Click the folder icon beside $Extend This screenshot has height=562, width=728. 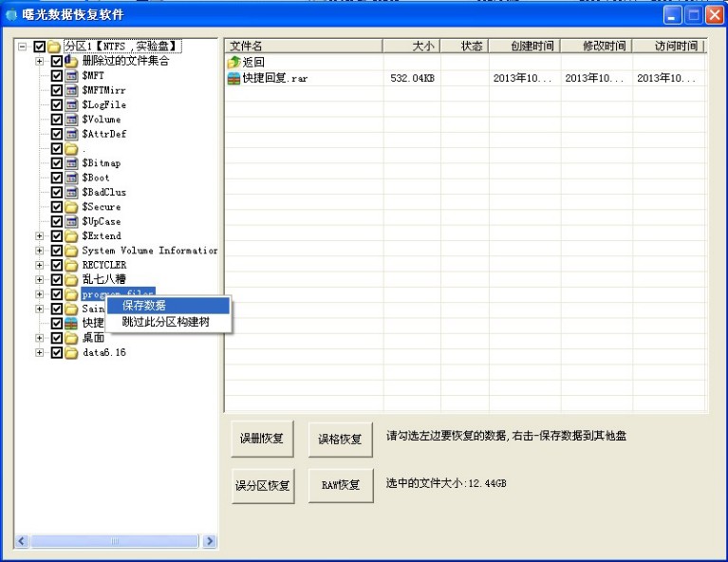click(71, 236)
